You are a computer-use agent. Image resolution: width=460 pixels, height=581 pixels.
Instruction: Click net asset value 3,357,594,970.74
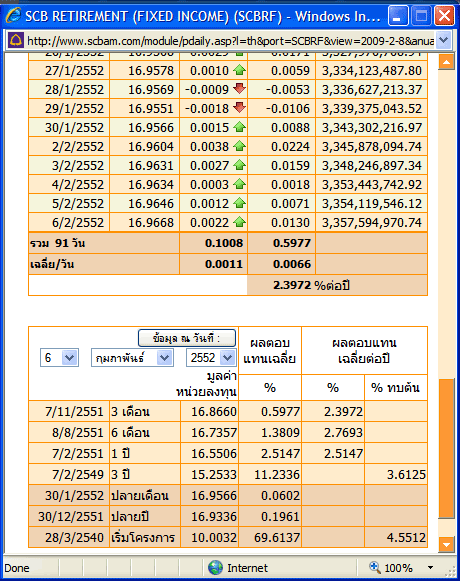point(372,222)
